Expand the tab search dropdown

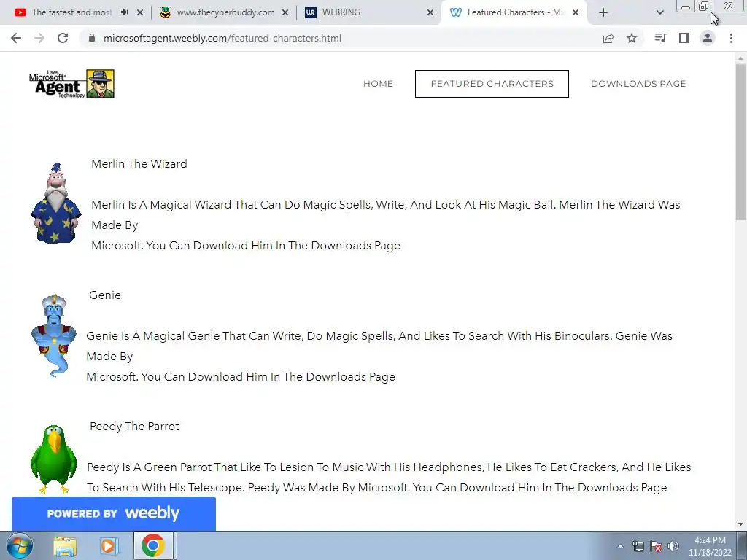[659, 12]
